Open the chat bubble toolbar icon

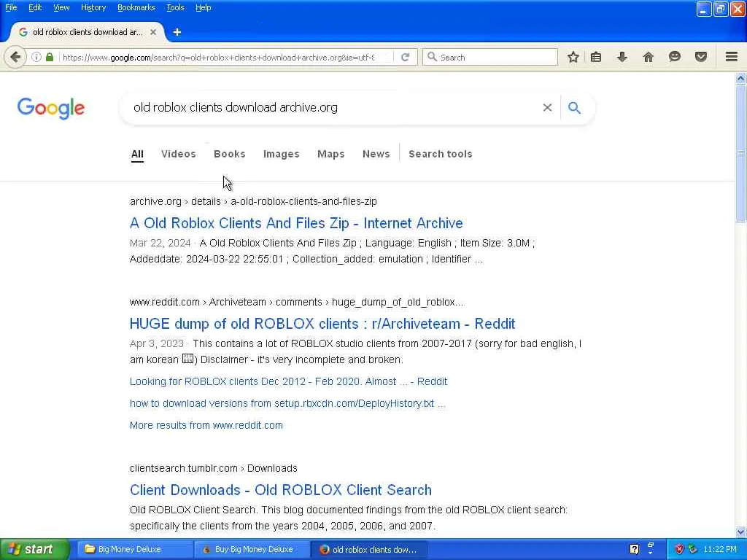674,57
